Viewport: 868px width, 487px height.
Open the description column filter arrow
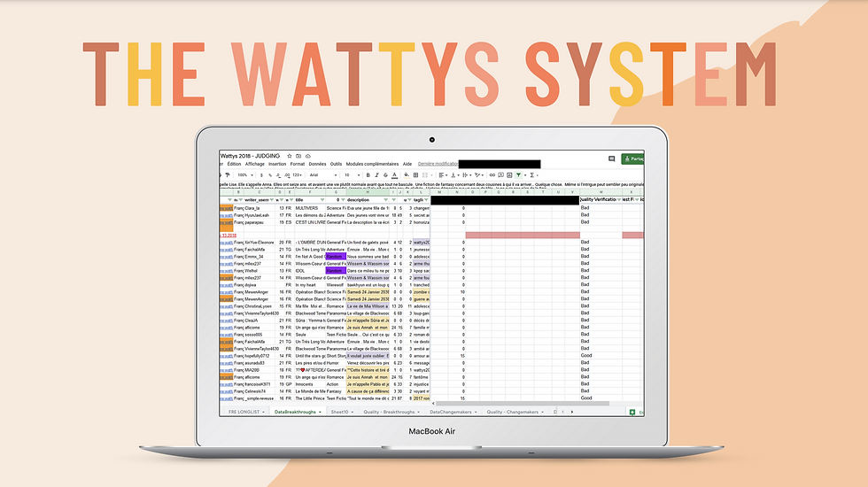pos(386,200)
